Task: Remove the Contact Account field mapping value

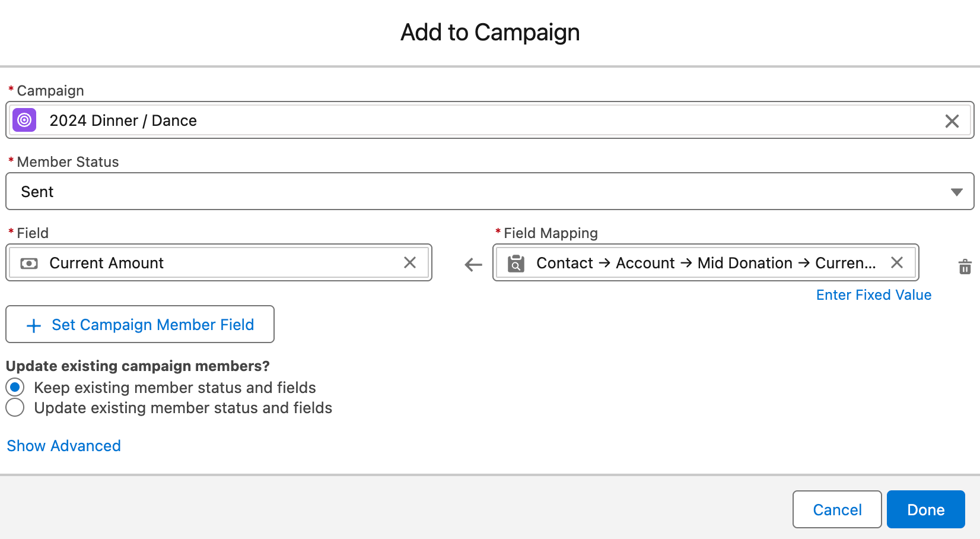Action: click(896, 262)
